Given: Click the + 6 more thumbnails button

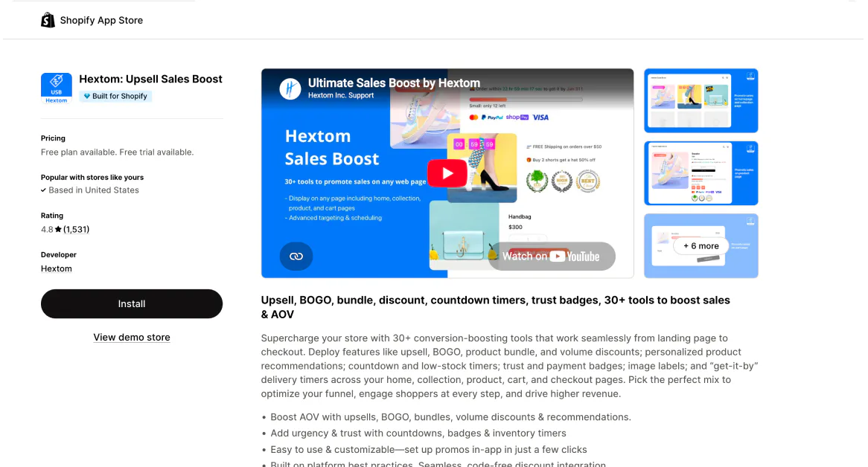Looking at the screenshot, I should pos(701,246).
